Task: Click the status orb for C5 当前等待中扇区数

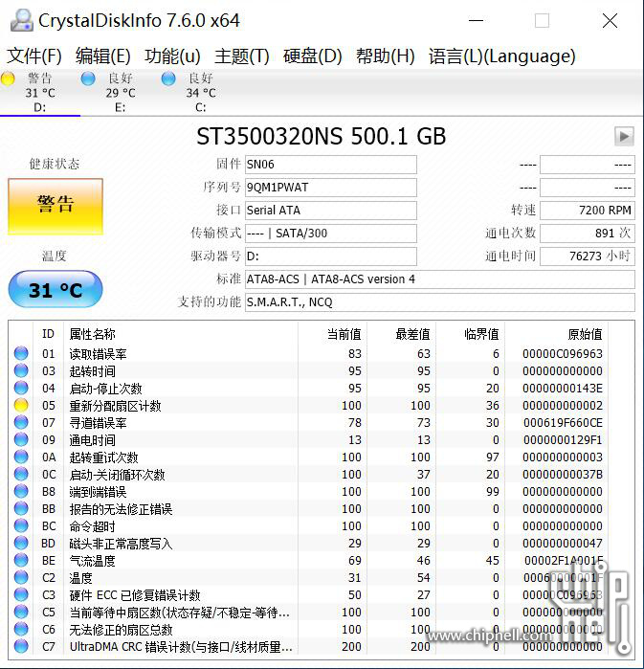Action: 21,612
